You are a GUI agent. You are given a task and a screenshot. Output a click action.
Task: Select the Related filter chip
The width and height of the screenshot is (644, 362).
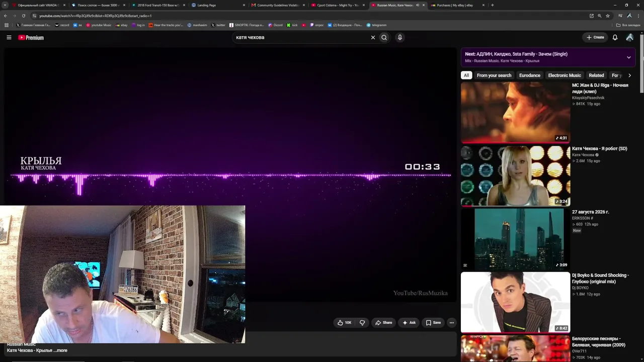pyautogui.click(x=596, y=75)
